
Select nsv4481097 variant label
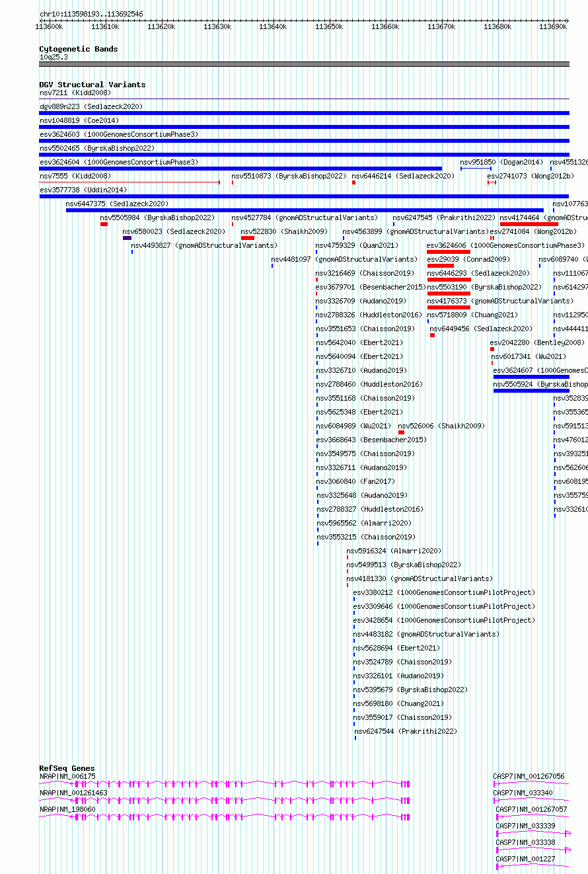tap(344, 259)
